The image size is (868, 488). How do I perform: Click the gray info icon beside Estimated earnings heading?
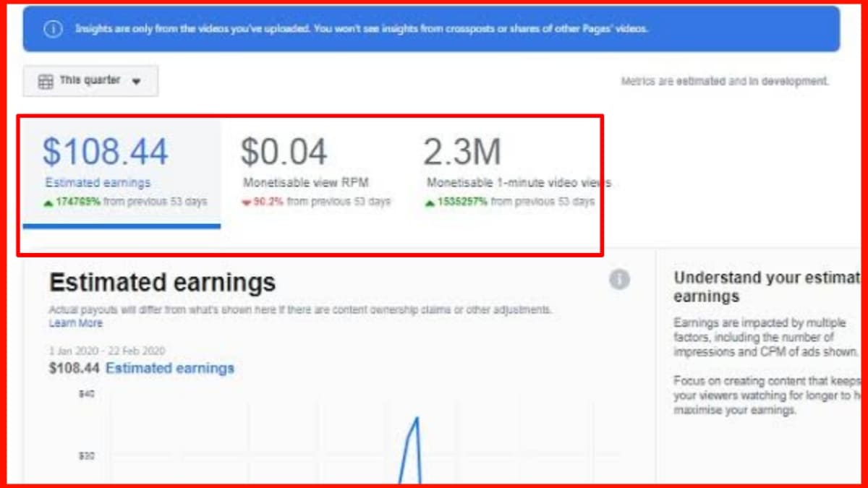pos(619,279)
